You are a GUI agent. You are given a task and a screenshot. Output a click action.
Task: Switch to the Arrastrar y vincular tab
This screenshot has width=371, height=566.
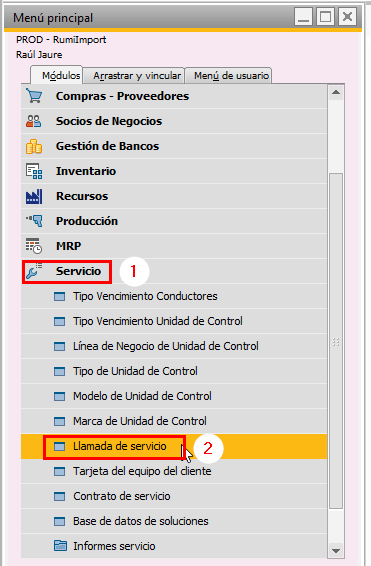pos(137,76)
